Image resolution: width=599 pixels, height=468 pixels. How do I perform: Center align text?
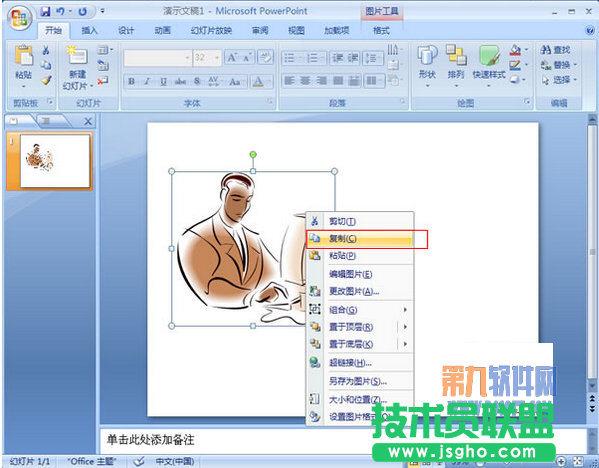pyautogui.click(x=305, y=81)
